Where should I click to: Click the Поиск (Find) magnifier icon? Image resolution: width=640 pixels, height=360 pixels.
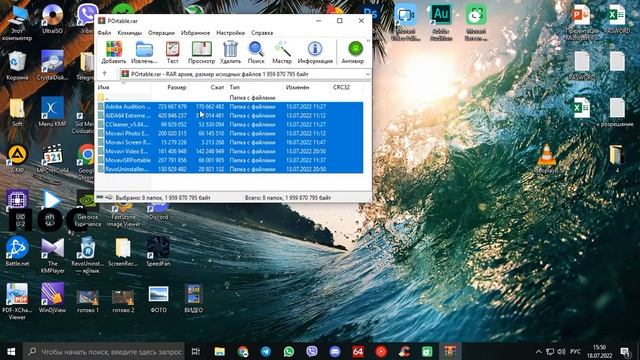(x=256, y=52)
